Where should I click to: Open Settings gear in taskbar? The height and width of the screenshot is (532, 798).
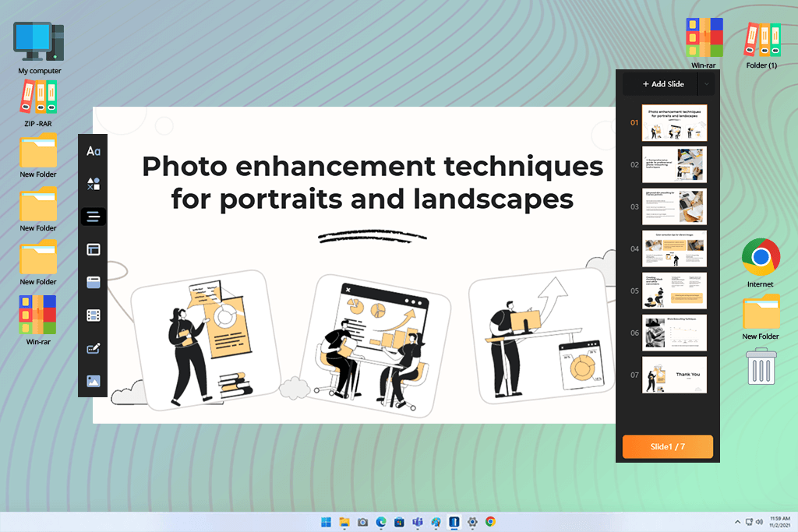coord(473,522)
